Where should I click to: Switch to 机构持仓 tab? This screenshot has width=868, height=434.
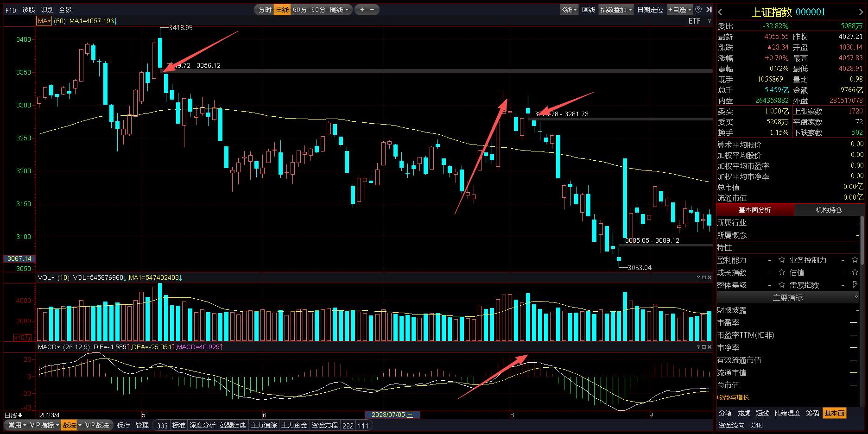(829, 210)
